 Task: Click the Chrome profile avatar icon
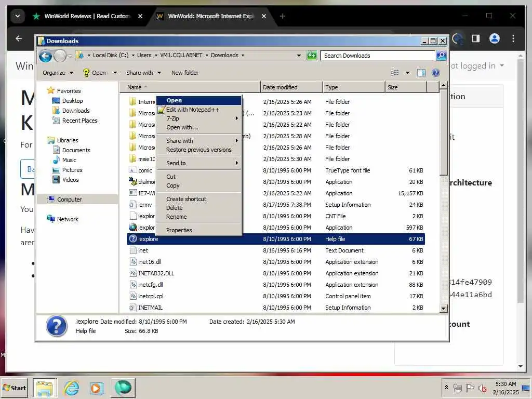pyautogui.click(x=495, y=38)
